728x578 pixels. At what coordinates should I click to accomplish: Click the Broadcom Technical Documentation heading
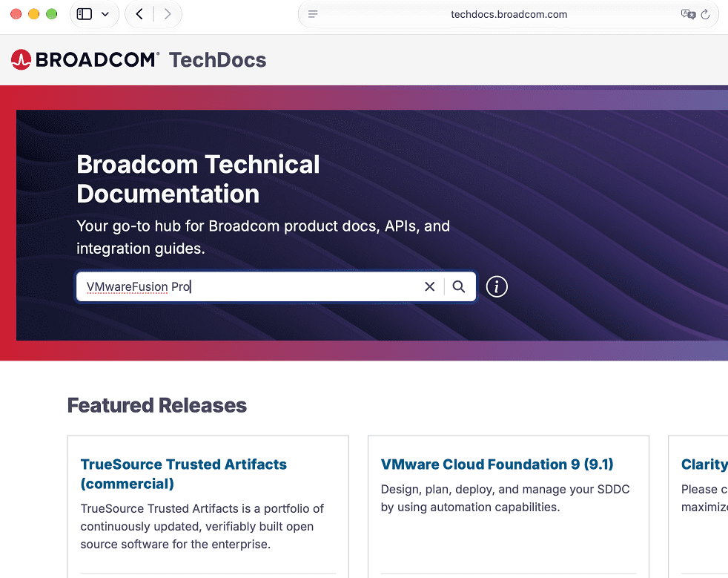pyautogui.click(x=198, y=179)
